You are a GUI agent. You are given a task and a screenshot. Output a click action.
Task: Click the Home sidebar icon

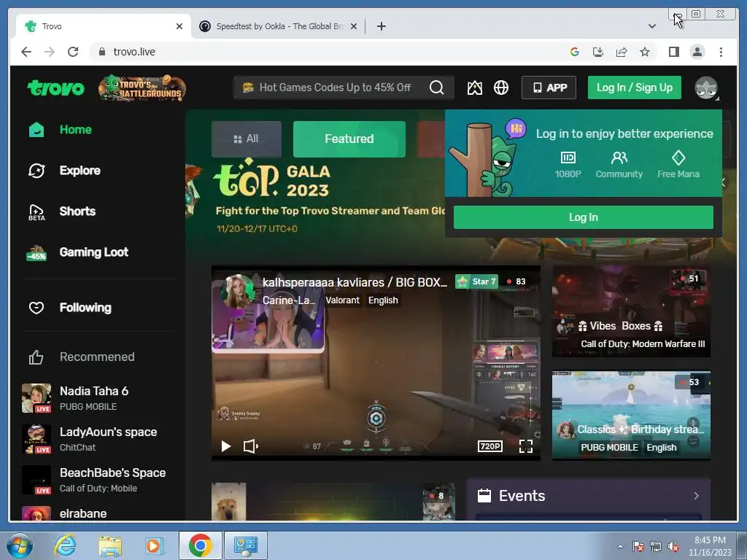[x=36, y=130]
